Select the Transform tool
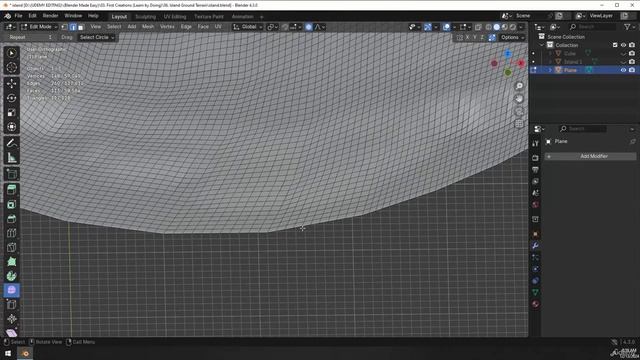Screen dimensions: 640x360 point(11,127)
